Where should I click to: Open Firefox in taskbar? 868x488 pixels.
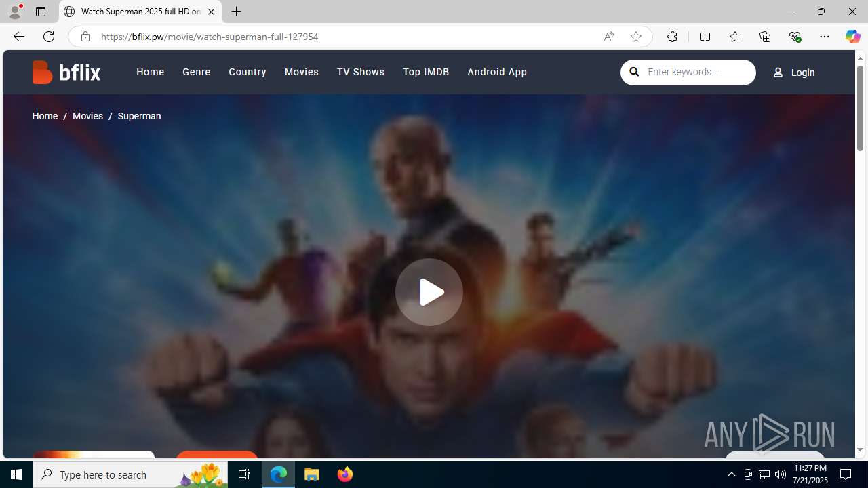pyautogui.click(x=344, y=474)
